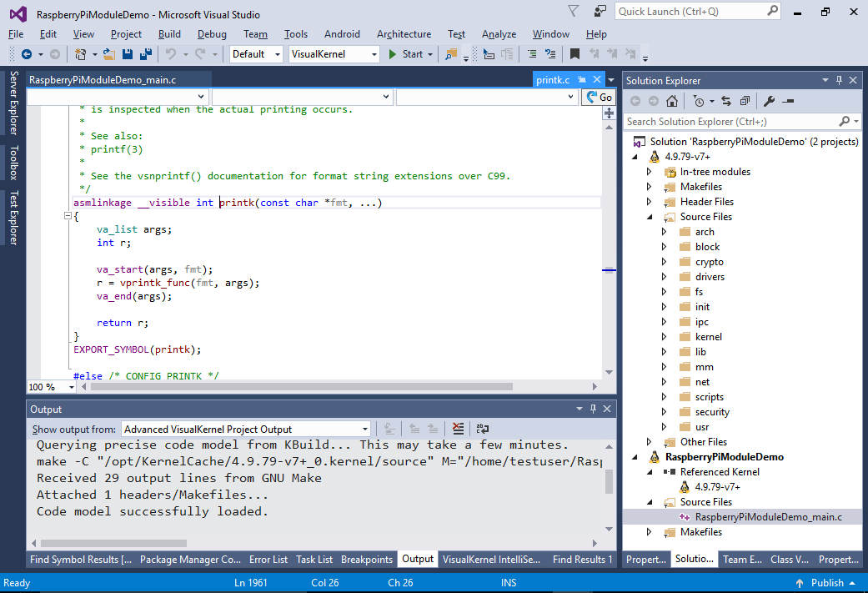Click the Open File folder icon
Image resolution: width=868 pixels, height=593 pixels.
pyautogui.click(x=109, y=54)
